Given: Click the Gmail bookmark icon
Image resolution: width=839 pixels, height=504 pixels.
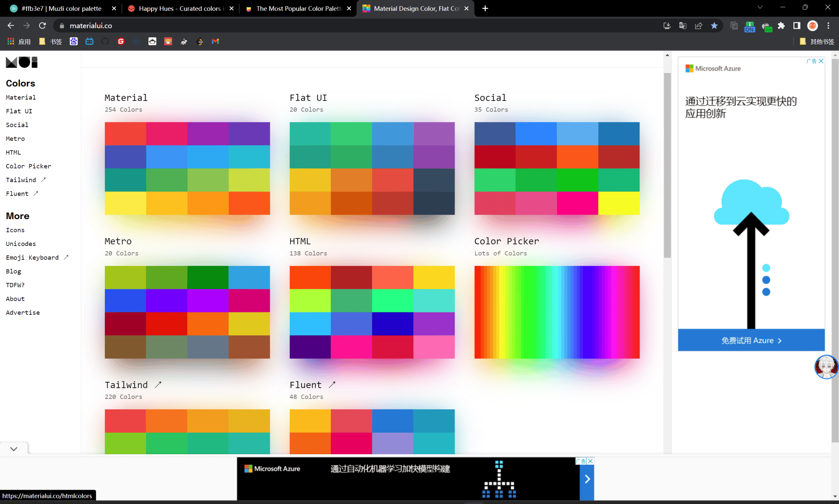Looking at the screenshot, I should coord(215,41).
